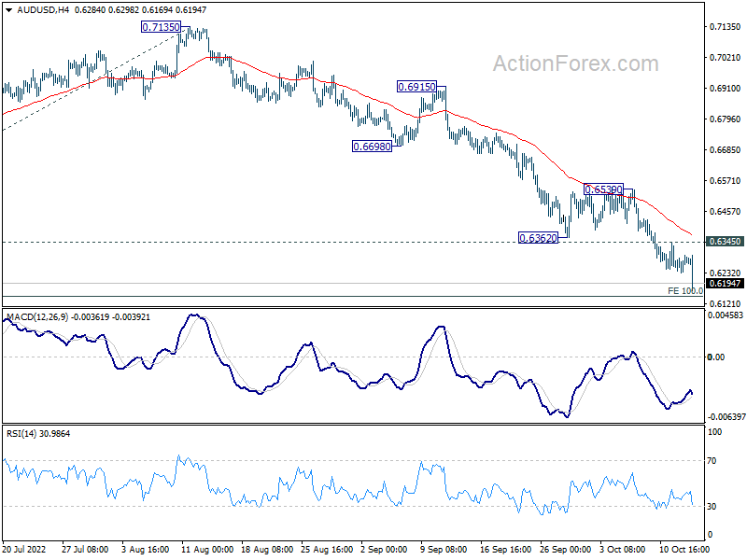Click the 0.67960 axis price value
The image size is (747, 560).
point(726,119)
